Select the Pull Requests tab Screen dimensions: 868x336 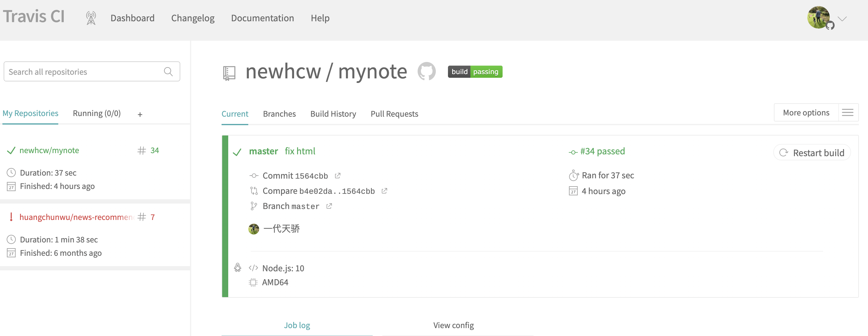[394, 114]
